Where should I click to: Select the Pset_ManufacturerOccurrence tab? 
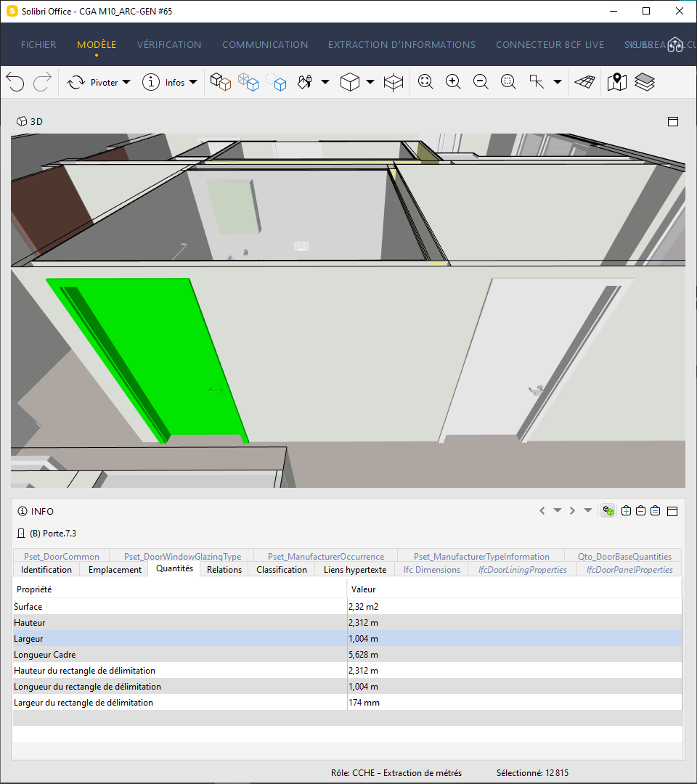[x=326, y=557]
